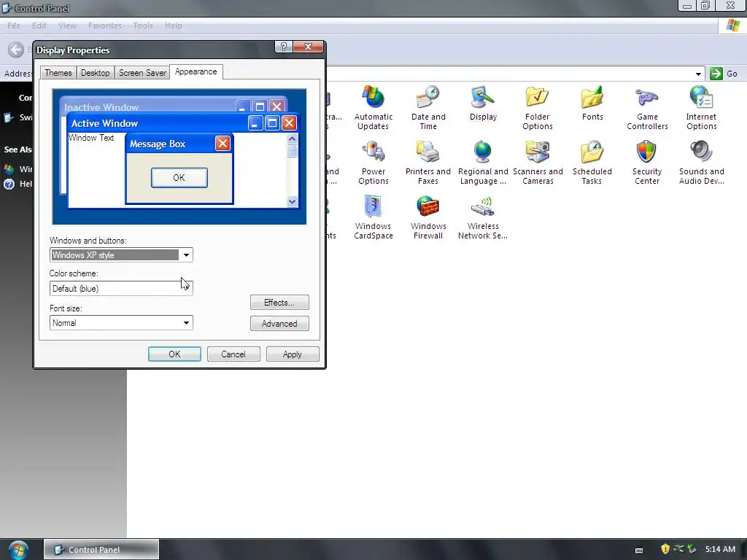
Task: Open the Favorites menu
Action: click(x=105, y=26)
